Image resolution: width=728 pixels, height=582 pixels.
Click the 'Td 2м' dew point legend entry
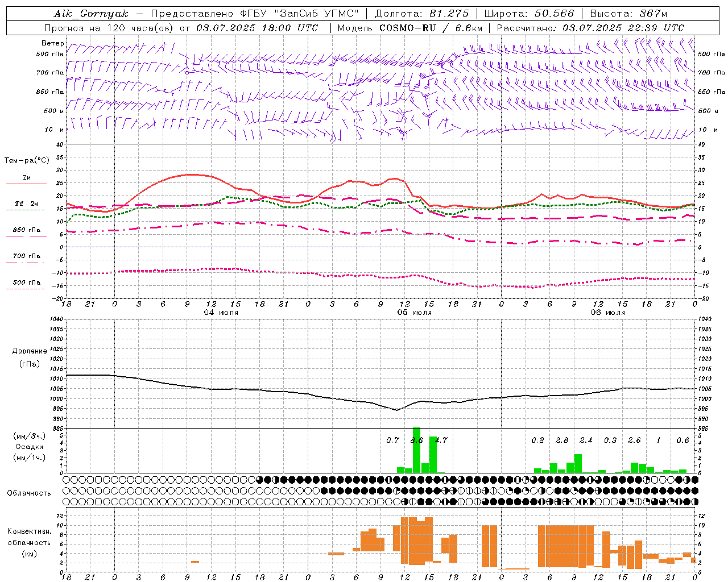[27, 203]
